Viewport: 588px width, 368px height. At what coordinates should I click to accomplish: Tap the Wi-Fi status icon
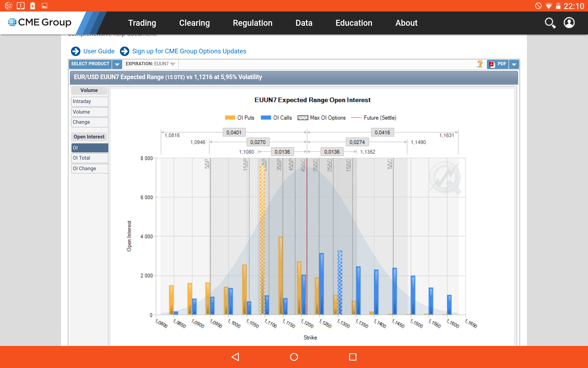(x=548, y=6)
